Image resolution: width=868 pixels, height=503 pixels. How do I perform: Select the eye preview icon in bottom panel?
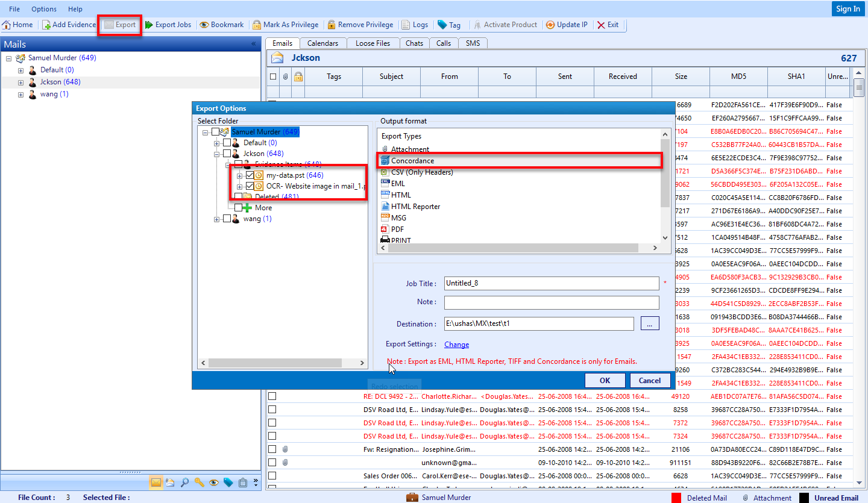click(x=214, y=482)
